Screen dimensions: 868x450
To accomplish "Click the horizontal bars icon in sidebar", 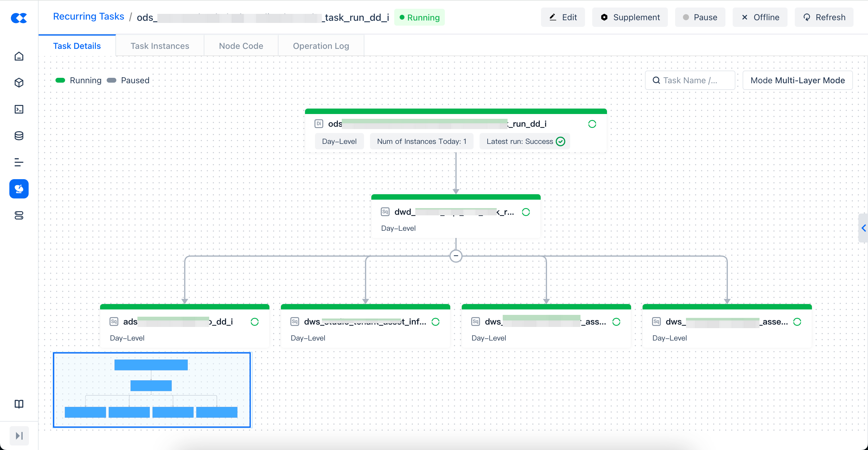I will pyautogui.click(x=19, y=163).
